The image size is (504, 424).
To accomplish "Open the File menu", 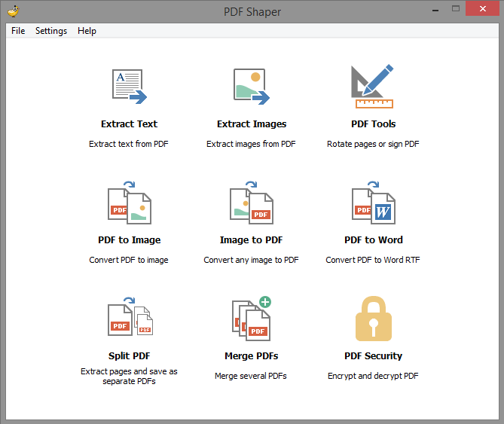I will click(18, 31).
